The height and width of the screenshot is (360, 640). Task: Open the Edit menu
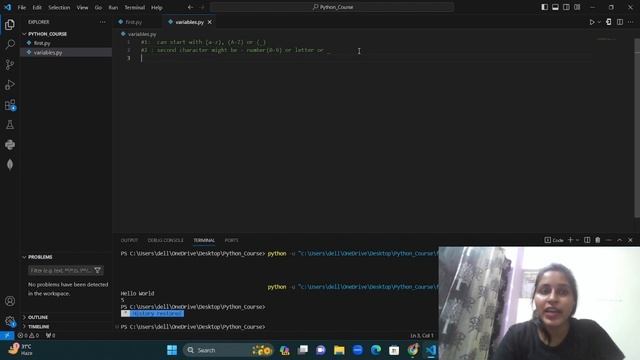pos(37,7)
